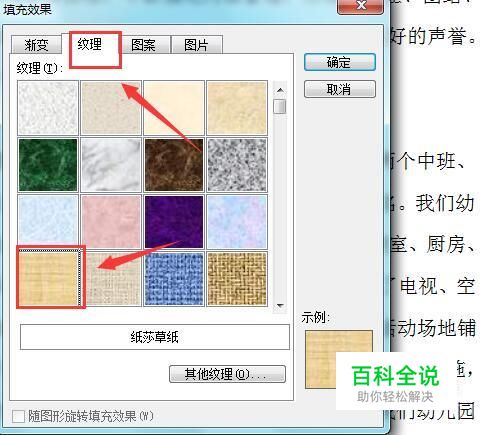Click the 示例 preview sample
This screenshot has width=482, height=435.
pyautogui.click(x=339, y=359)
